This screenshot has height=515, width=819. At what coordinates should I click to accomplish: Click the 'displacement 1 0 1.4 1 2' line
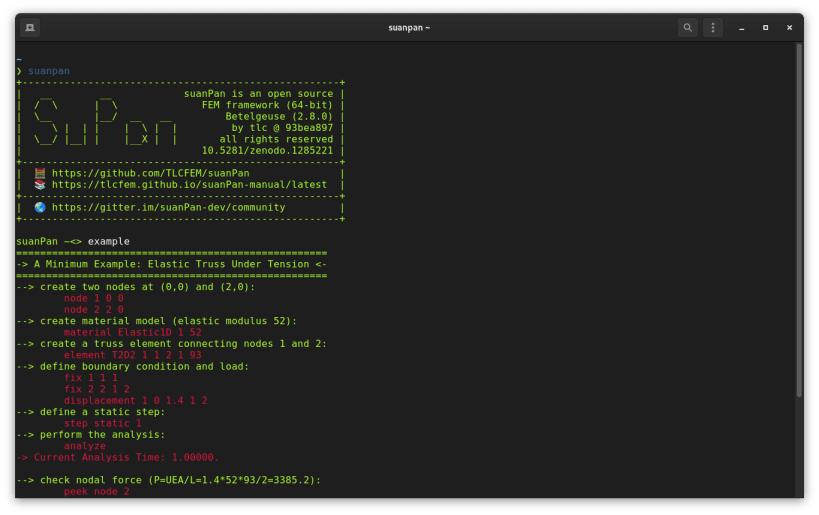pos(136,401)
